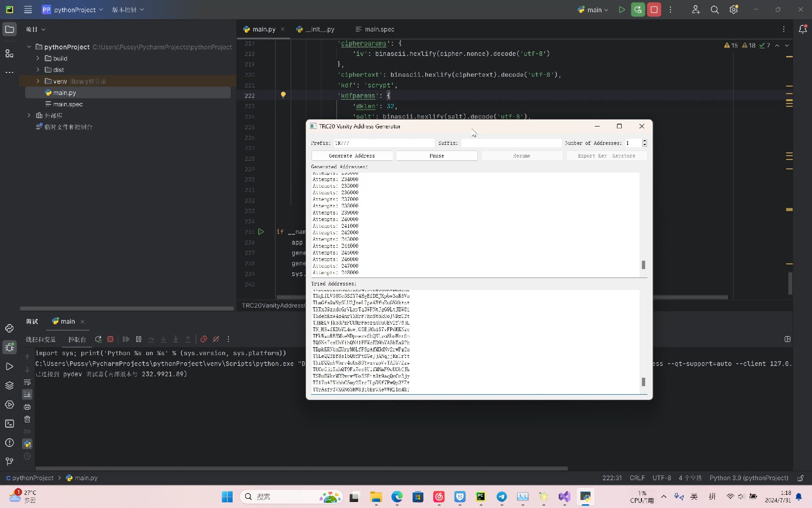Click the editor horizontal scrollbar
The width and height of the screenshot is (812, 508).
click(502, 297)
